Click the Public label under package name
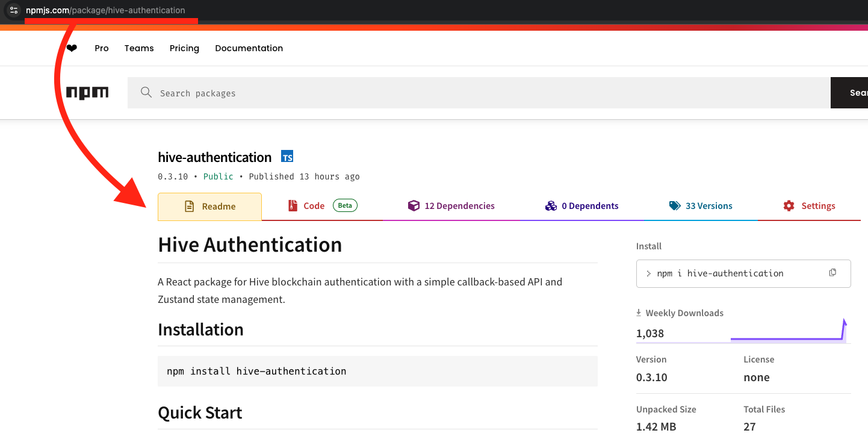This screenshot has height=442, width=868. (219, 176)
